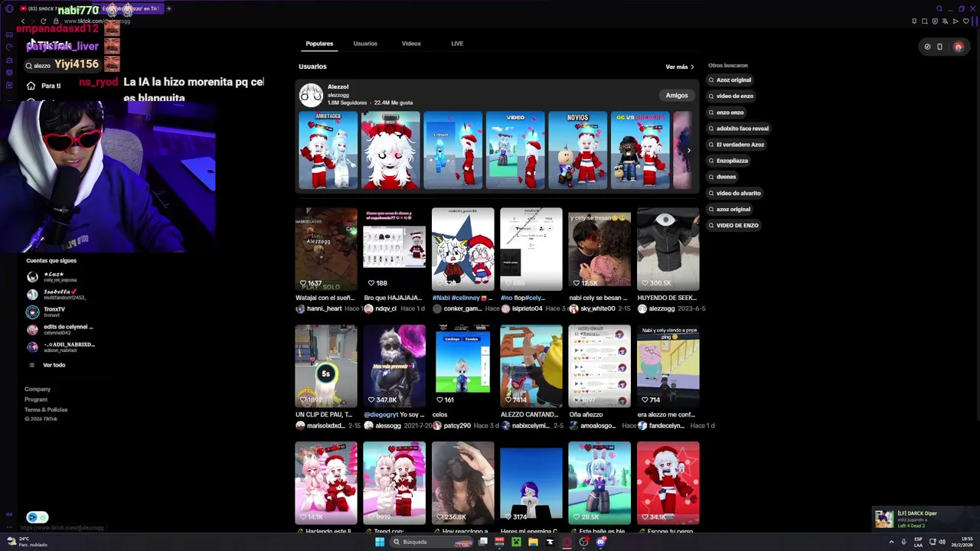The width and height of the screenshot is (980, 551).
Task: Open the TikTok profile avatar at top right
Action: [x=958, y=47]
